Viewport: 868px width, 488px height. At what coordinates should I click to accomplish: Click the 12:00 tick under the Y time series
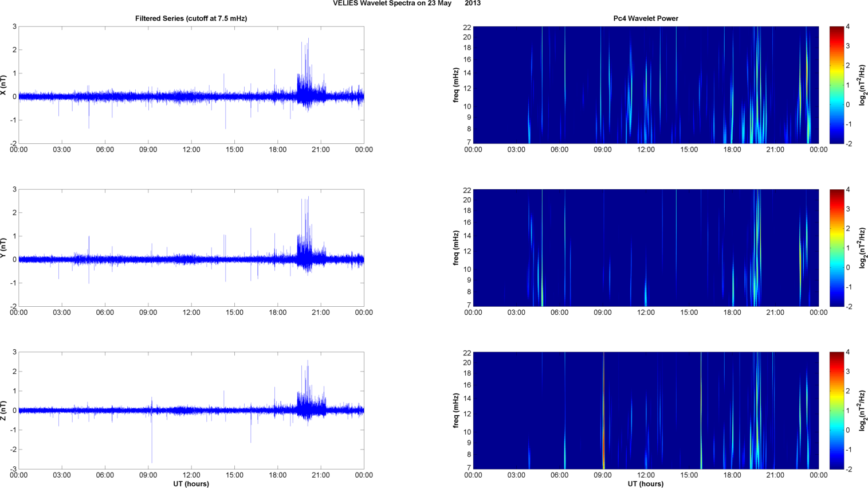click(191, 313)
